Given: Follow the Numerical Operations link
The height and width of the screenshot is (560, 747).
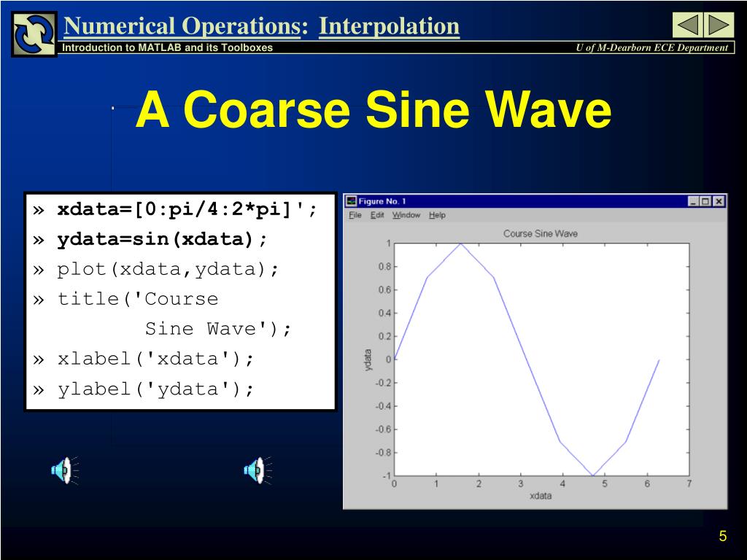Looking at the screenshot, I should pyautogui.click(x=182, y=26).
